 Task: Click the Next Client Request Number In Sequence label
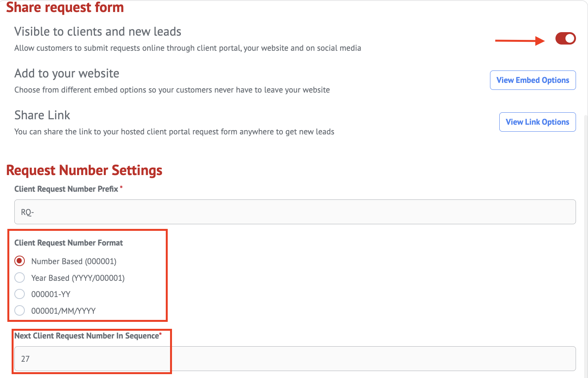[87, 336]
